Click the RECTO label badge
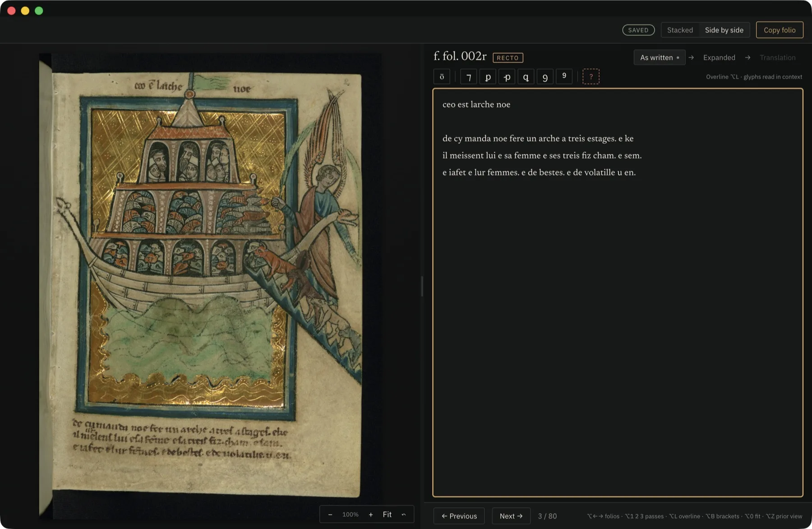 tap(508, 58)
